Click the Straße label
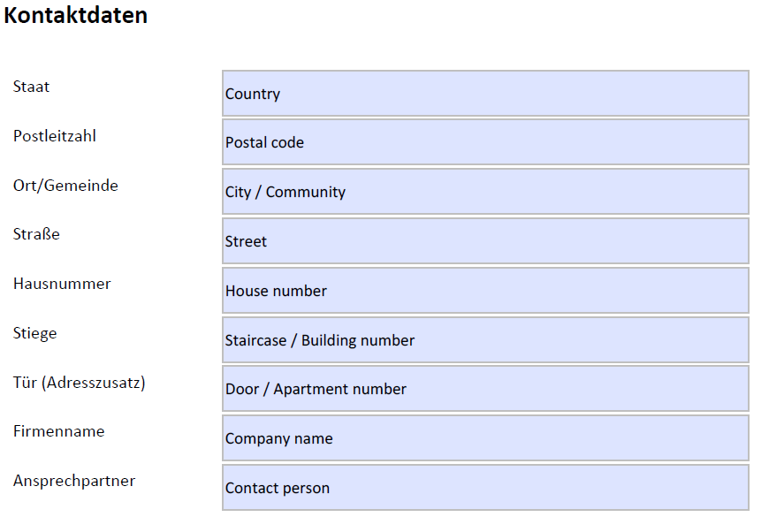Viewport: 769px width, 532px height. pos(36,234)
